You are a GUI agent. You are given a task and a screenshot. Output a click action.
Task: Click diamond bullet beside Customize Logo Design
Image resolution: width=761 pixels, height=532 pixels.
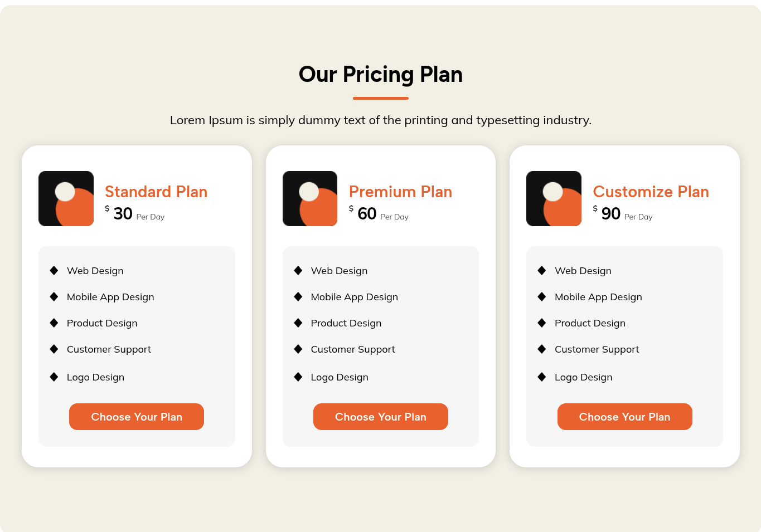pos(542,377)
